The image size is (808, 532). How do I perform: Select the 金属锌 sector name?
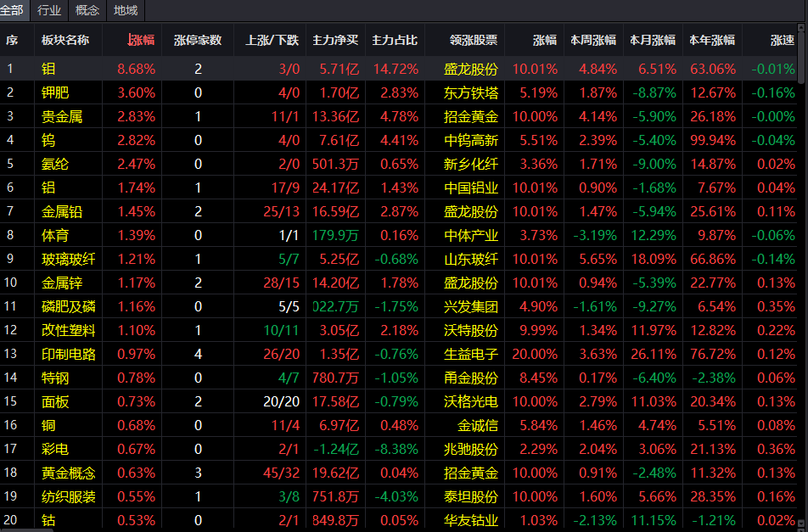tap(62, 283)
